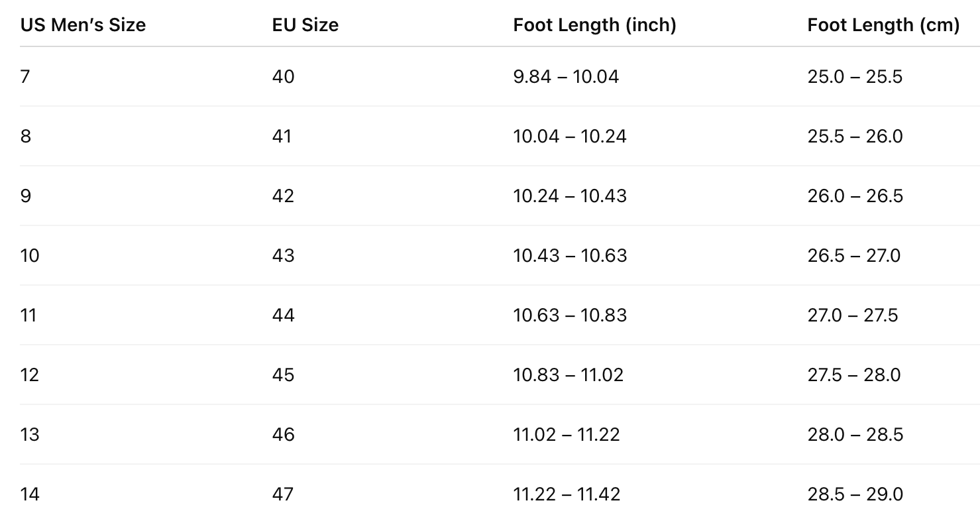Click the 10.24 – 10.43 inch cell
This screenshot has height=523, width=980.
click(x=570, y=196)
